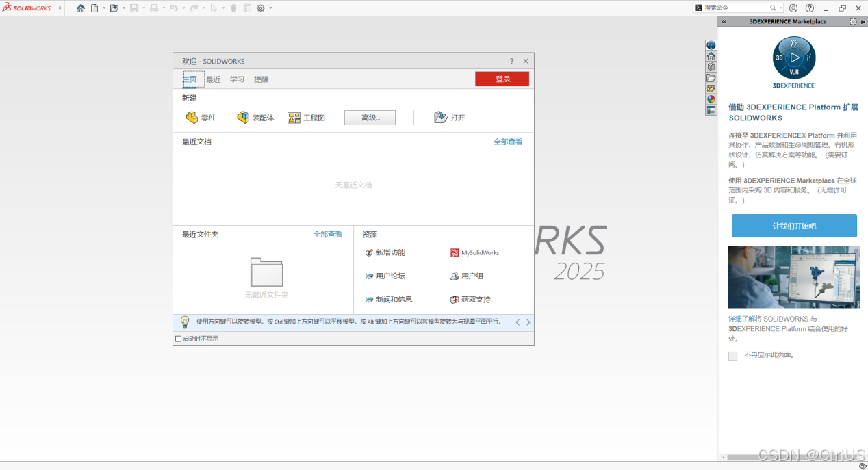
Task: Click the welcome dialog help question mark
Action: point(511,61)
